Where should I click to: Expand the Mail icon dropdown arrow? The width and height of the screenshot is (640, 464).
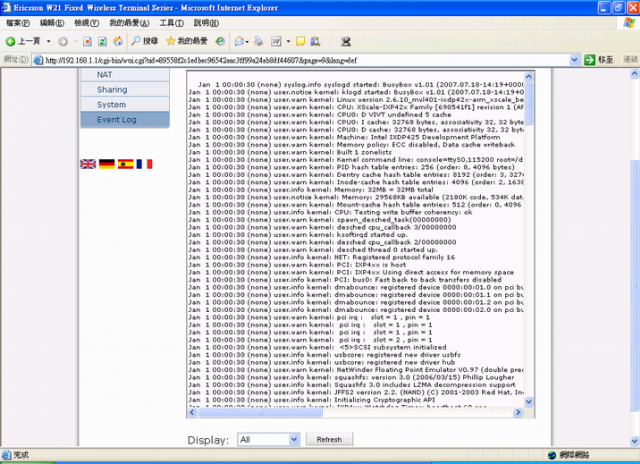coord(247,41)
